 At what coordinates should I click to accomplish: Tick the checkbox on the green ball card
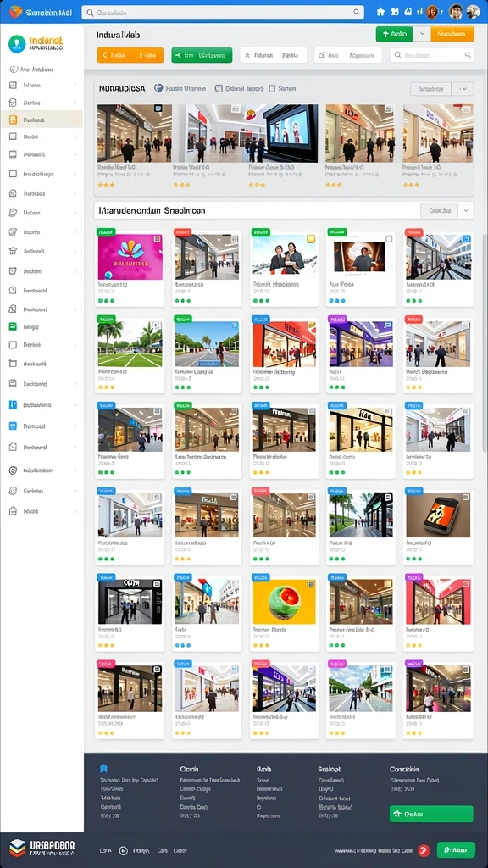[x=310, y=584]
